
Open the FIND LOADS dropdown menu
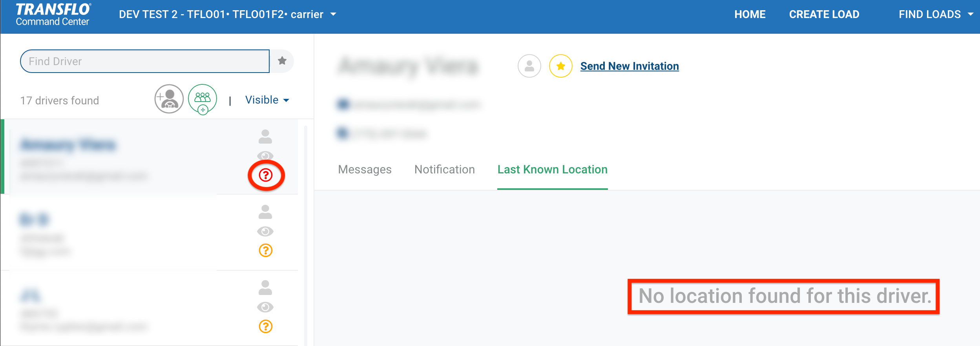[936, 15]
